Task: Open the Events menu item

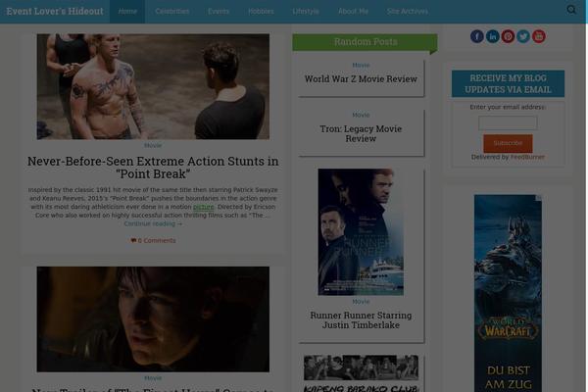Action: tap(219, 11)
